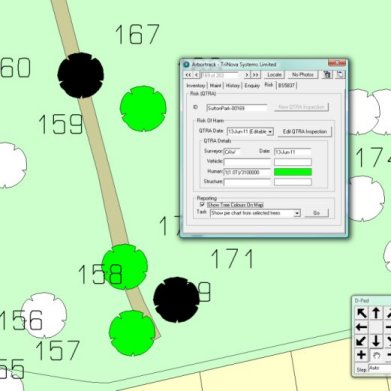391x391 pixels.
Task: Click Edit QTRA Inspection button
Action: [305, 132]
